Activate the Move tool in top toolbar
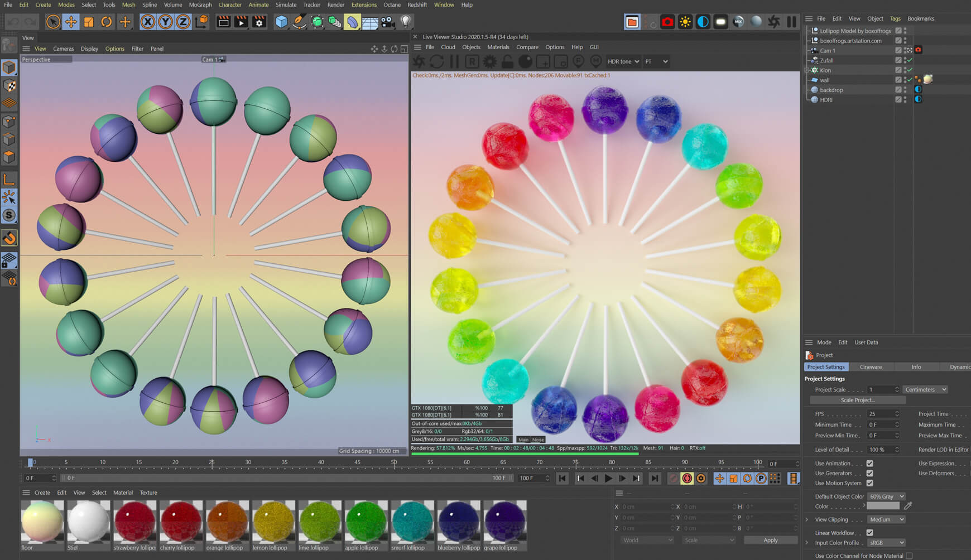971x560 pixels. pos(71,22)
